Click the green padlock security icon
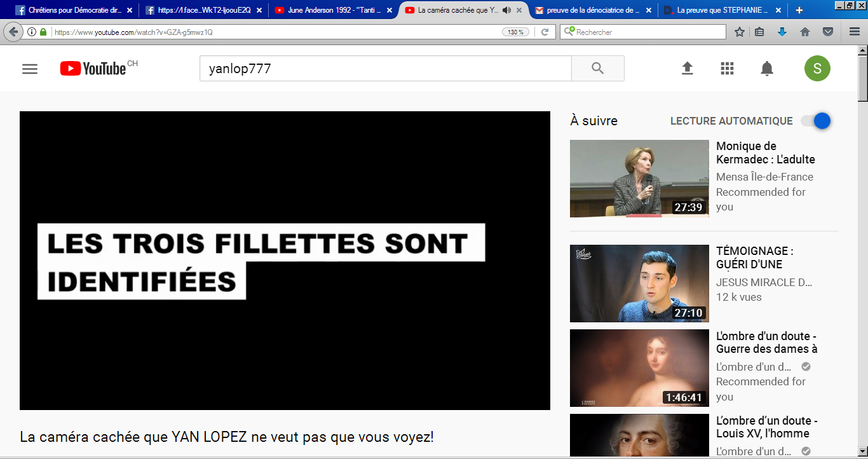 click(x=43, y=32)
